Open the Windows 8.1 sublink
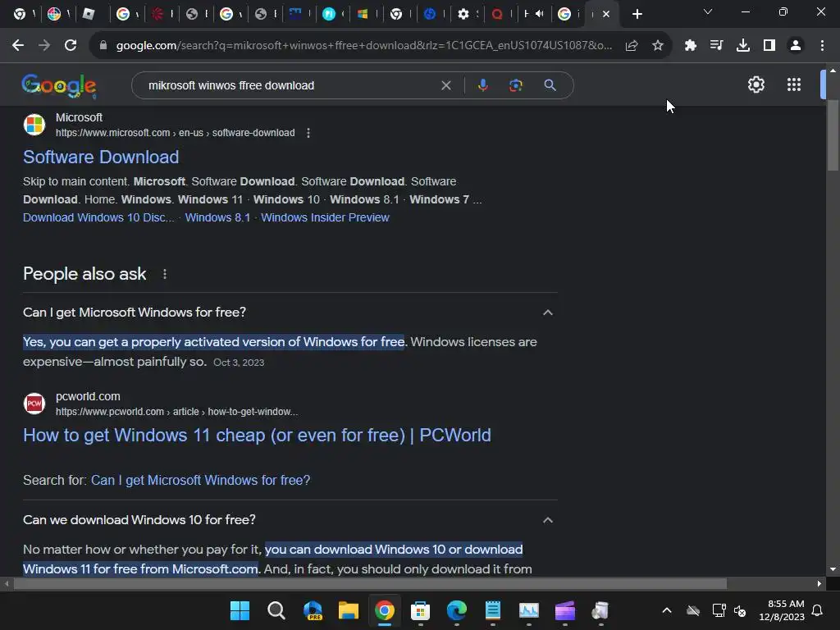 217,217
